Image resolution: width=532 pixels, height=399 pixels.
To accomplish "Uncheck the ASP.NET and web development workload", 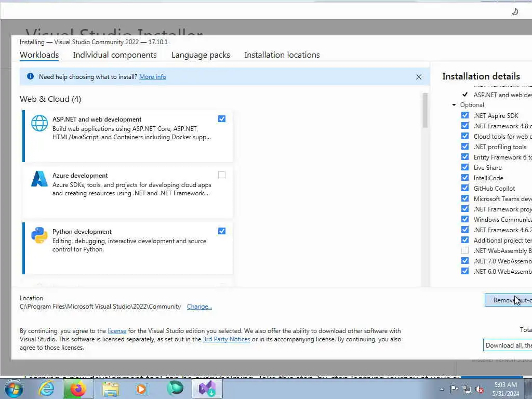I will (221, 119).
